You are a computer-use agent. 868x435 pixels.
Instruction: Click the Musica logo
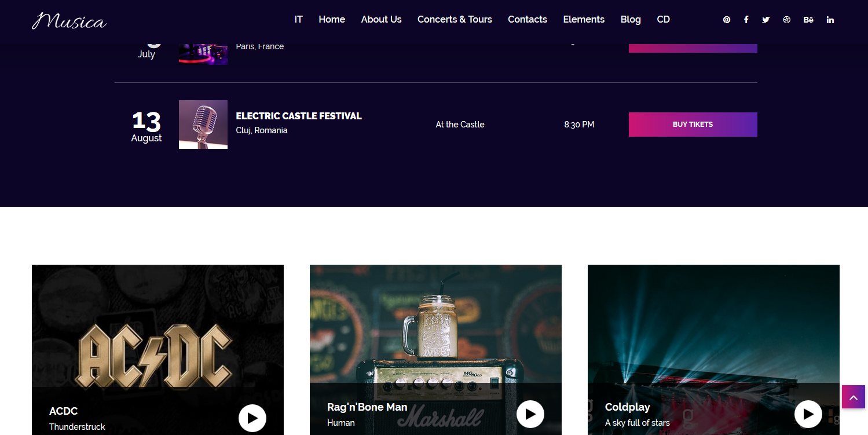pyautogui.click(x=69, y=21)
